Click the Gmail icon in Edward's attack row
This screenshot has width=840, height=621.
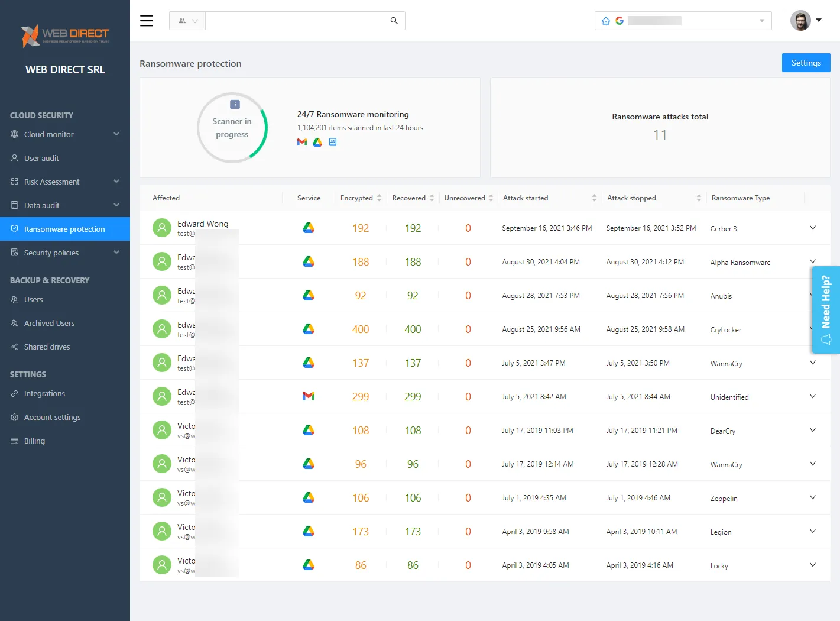point(308,396)
